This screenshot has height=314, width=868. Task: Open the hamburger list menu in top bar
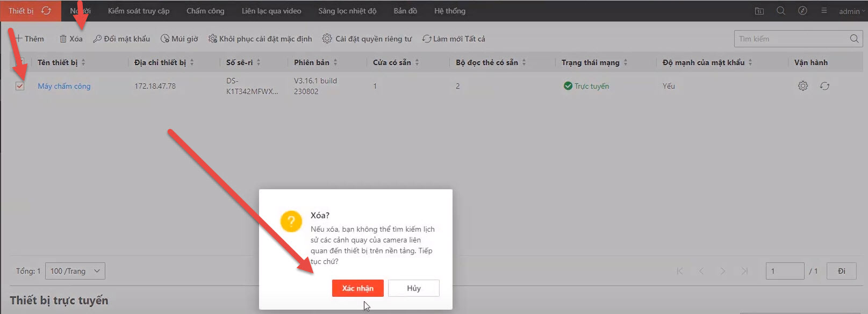pyautogui.click(x=824, y=11)
